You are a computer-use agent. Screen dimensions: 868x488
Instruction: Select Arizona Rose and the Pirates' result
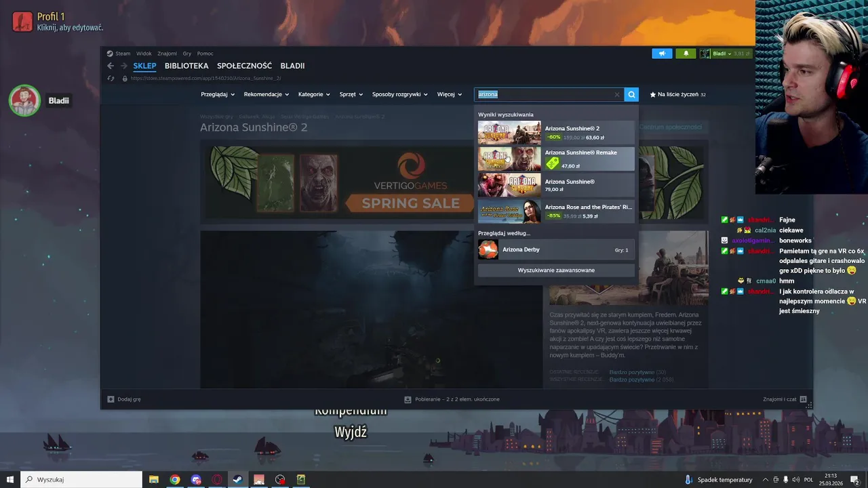pyautogui.click(x=556, y=211)
